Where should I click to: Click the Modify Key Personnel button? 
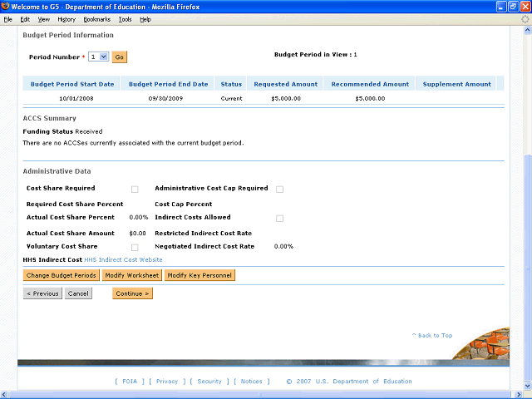click(199, 275)
